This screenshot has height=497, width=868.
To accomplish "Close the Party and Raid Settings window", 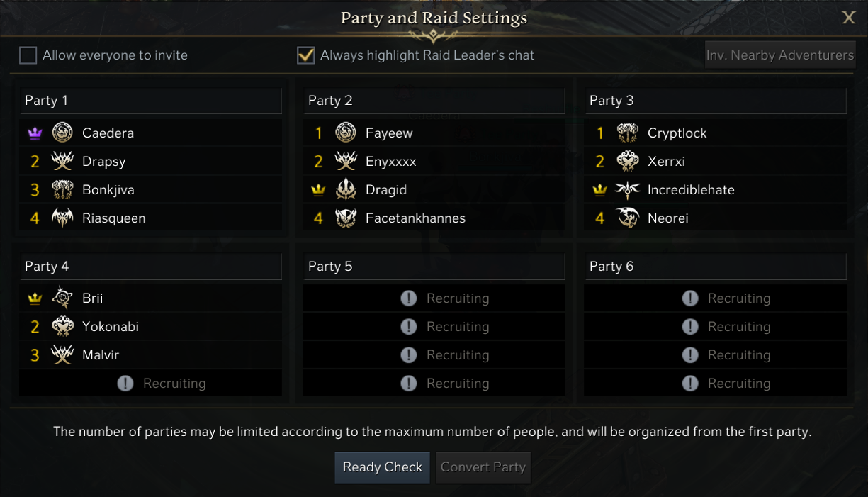I will pyautogui.click(x=848, y=18).
